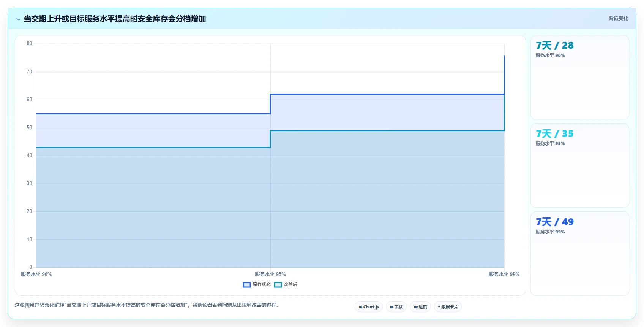The width and height of the screenshot is (644, 327).
Task: Click the 阶段变化 label in header
Action: 618,18
